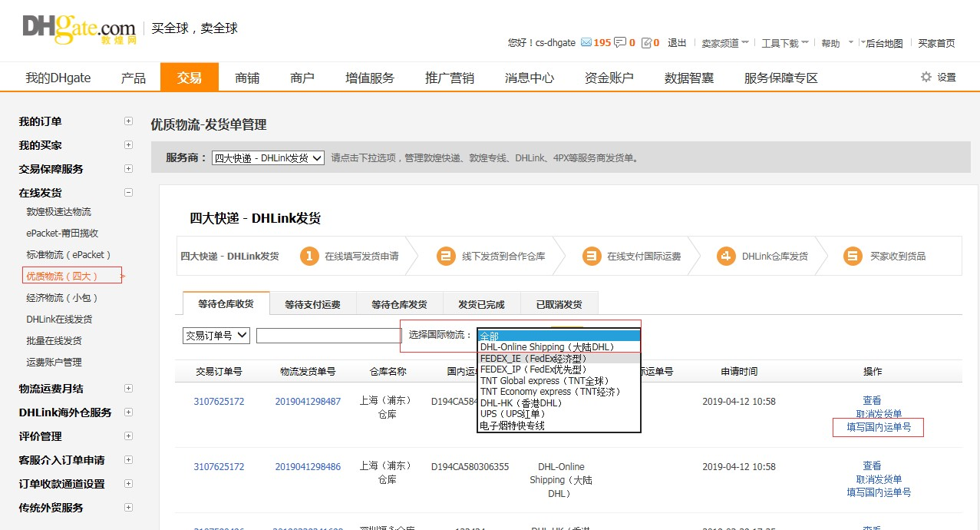This screenshot has width=980, height=530.
Task: Open the 服务商 provider dropdown
Action: tap(268, 158)
